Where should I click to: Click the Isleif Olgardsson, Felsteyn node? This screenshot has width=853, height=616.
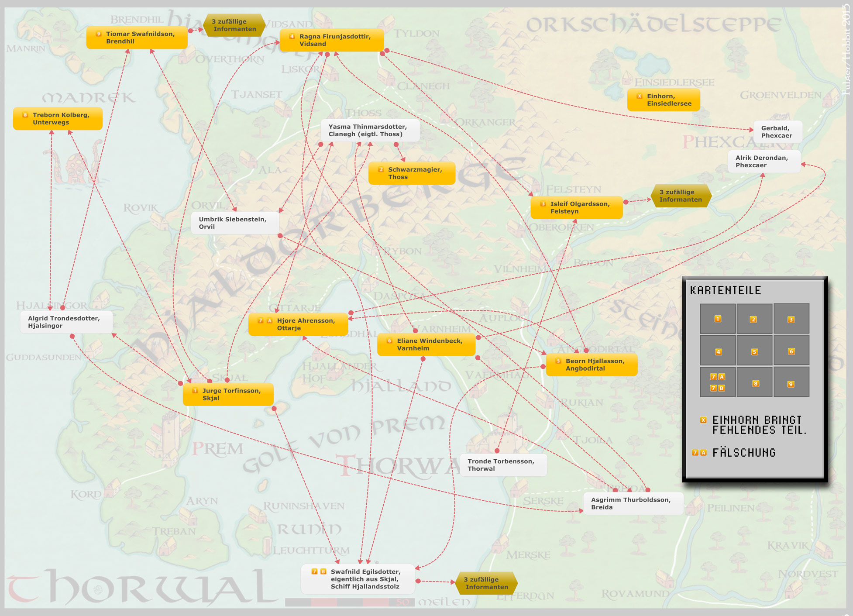pyautogui.click(x=577, y=207)
